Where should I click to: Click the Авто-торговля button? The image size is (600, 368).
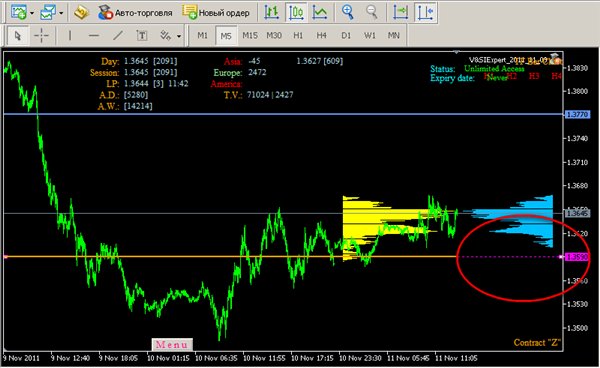(135, 13)
